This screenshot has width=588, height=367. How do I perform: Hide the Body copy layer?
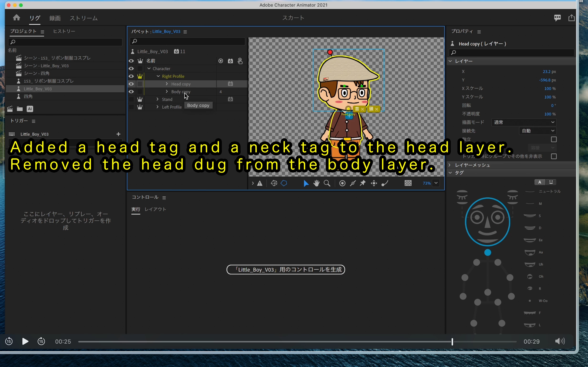click(131, 92)
